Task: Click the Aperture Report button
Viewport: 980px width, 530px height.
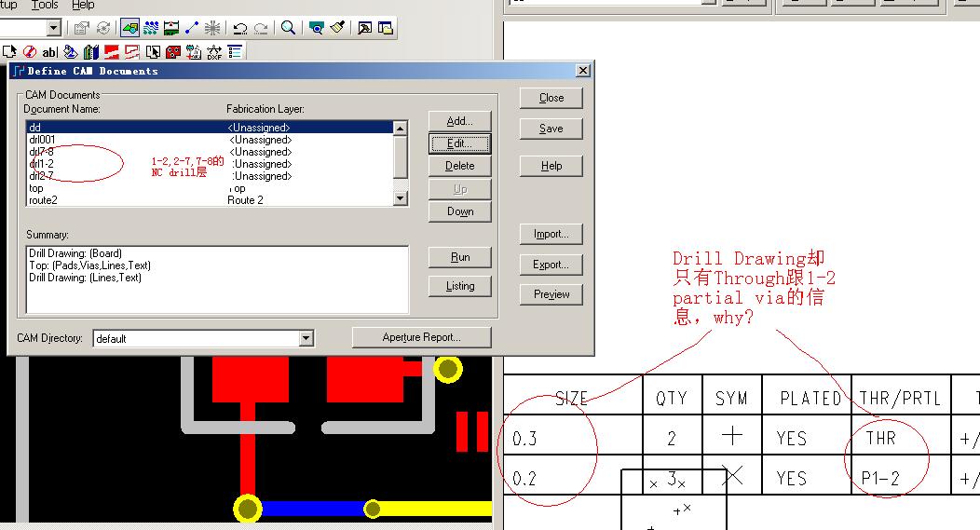Action: tap(422, 337)
